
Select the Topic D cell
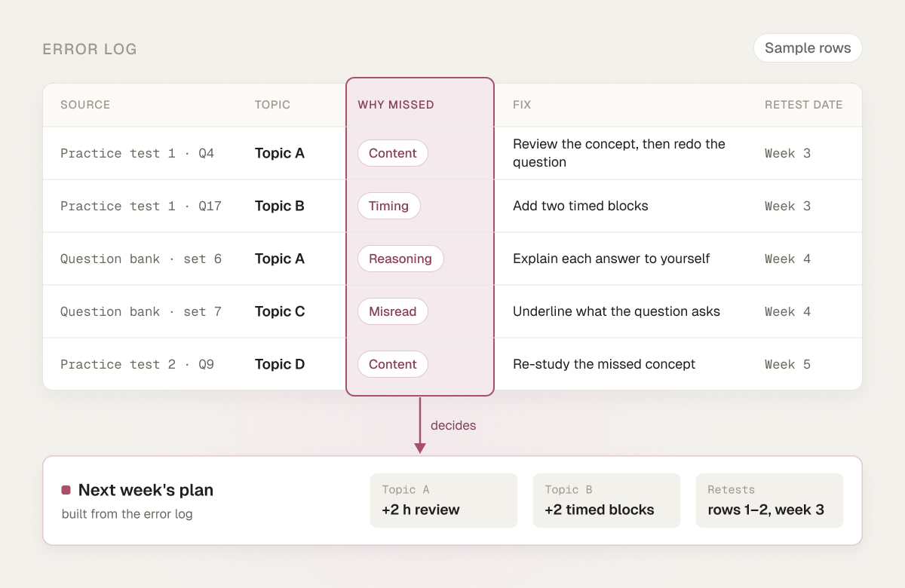pos(280,364)
